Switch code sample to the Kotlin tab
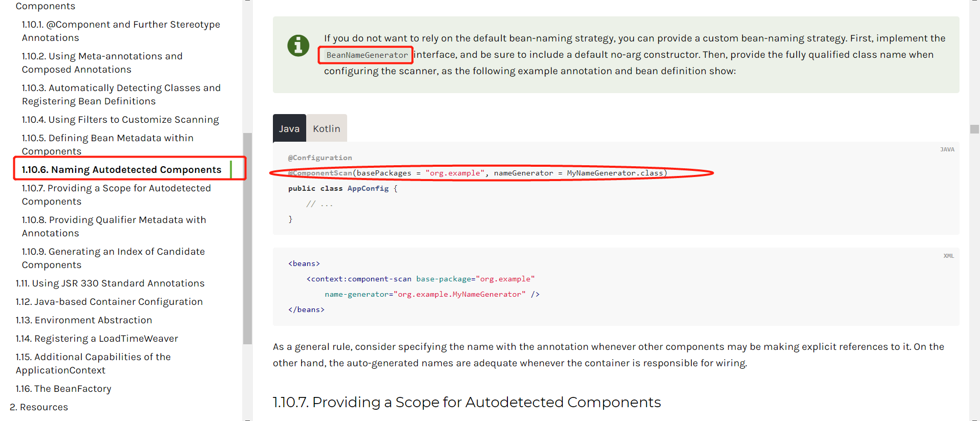980x421 pixels. click(x=327, y=128)
